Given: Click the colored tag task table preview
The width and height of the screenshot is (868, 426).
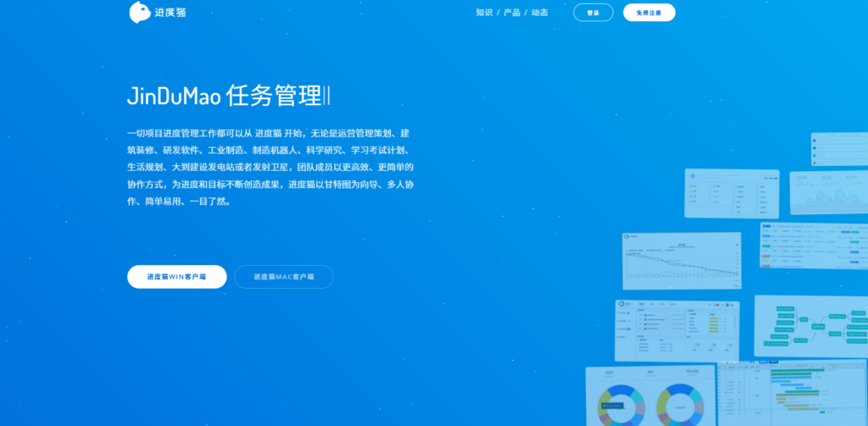Looking at the screenshot, I should (813, 245).
